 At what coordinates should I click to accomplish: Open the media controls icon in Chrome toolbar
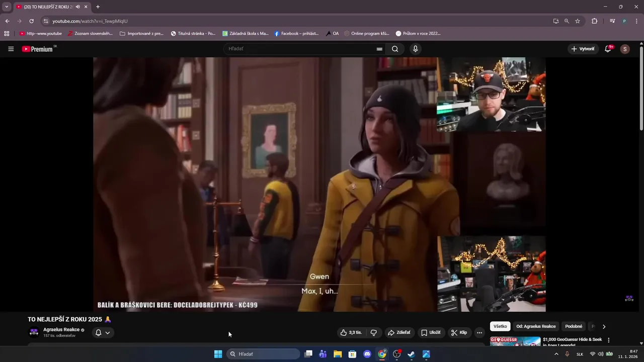[612, 21]
